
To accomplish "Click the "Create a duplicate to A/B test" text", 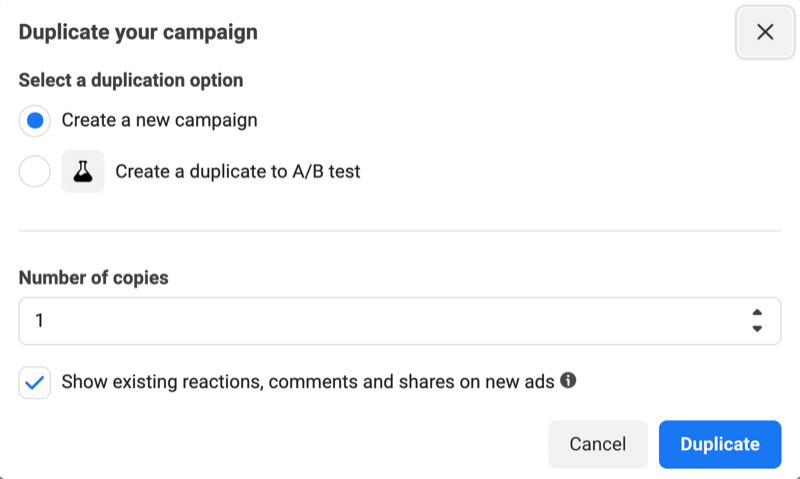I will pyautogui.click(x=238, y=171).
